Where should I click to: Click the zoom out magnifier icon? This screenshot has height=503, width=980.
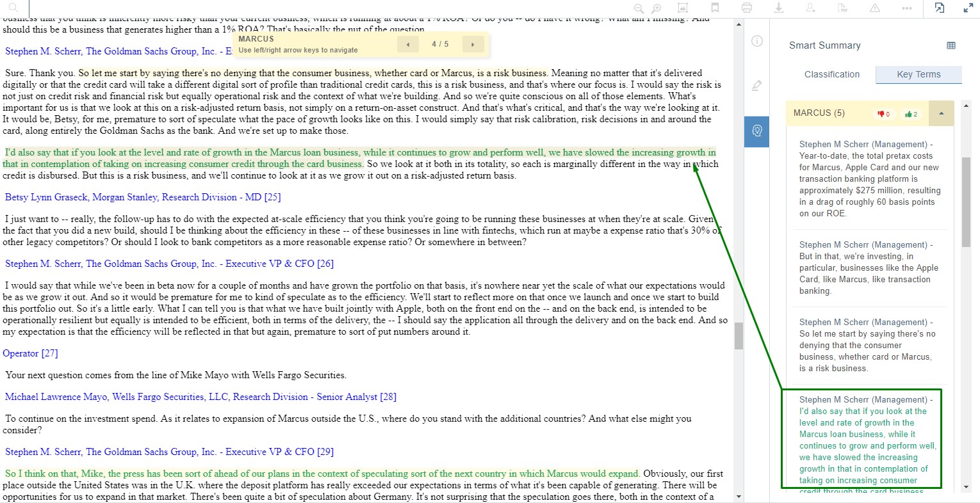coord(639,8)
